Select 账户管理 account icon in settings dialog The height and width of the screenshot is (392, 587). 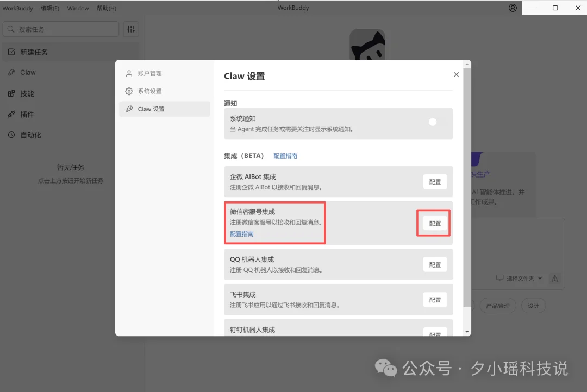coord(129,73)
